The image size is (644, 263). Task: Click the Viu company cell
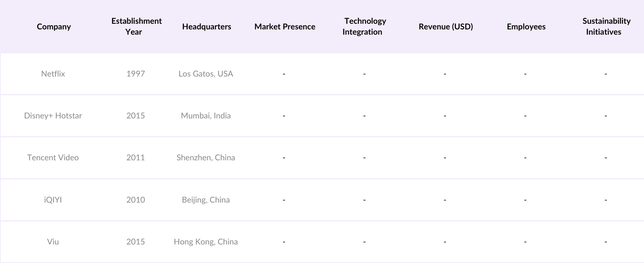[x=53, y=242]
